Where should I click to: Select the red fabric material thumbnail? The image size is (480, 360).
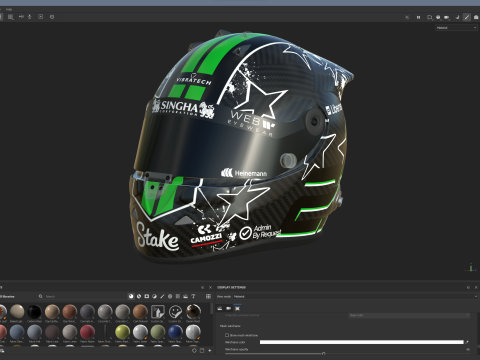[87, 332]
